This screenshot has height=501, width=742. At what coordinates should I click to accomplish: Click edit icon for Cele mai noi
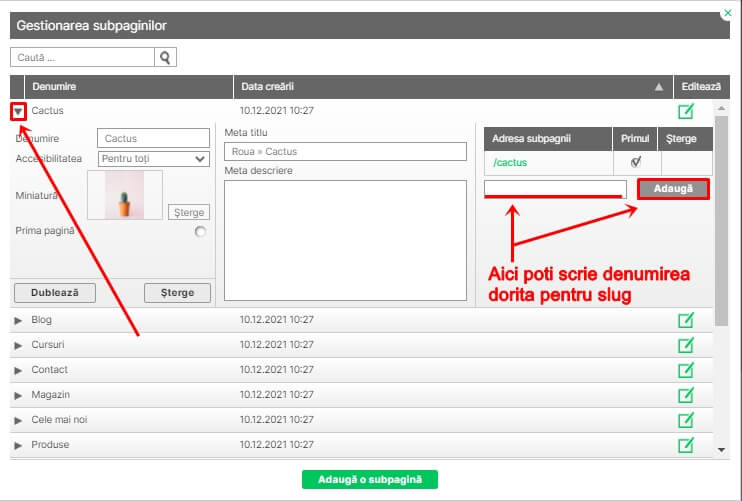(x=686, y=420)
